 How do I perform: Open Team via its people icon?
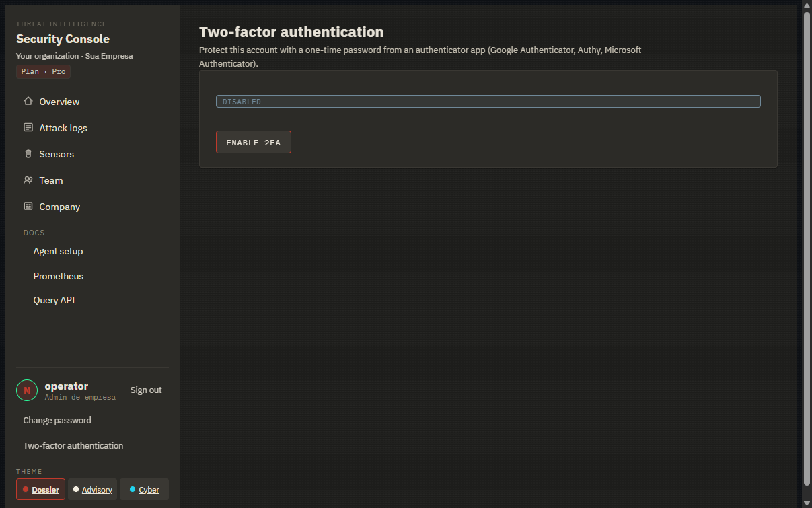28,180
